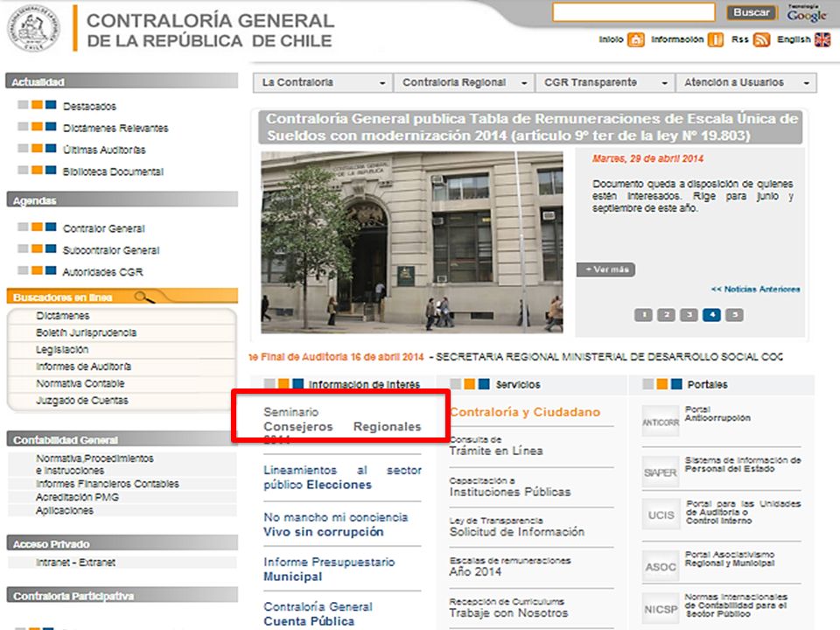
Task: Select Informes de Auditoría search option
Action: pos(83,367)
